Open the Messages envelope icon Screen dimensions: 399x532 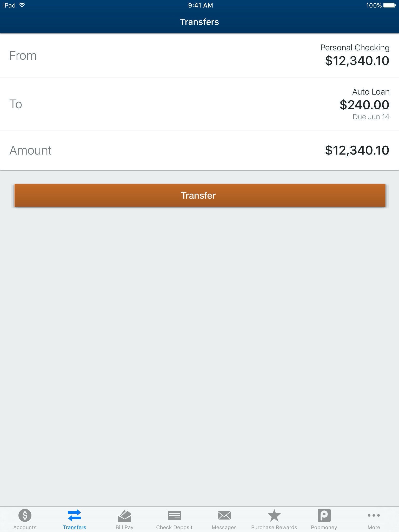click(x=224, y=515)
